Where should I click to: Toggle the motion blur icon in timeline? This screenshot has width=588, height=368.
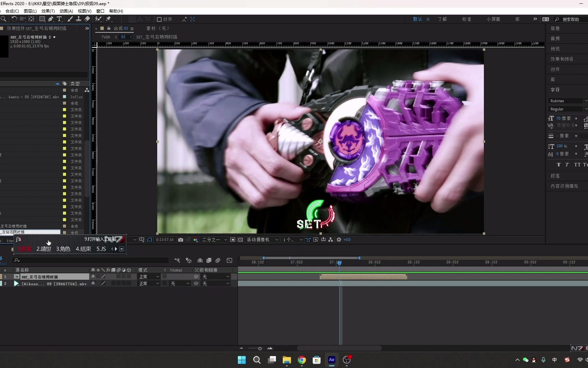(x=218, y=260)
